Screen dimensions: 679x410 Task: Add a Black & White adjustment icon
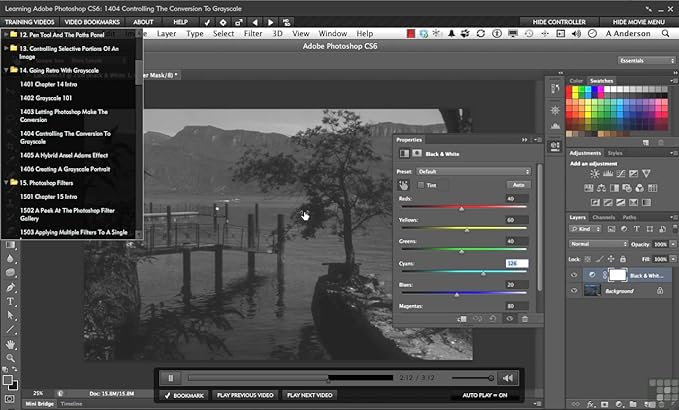[614, 188]
